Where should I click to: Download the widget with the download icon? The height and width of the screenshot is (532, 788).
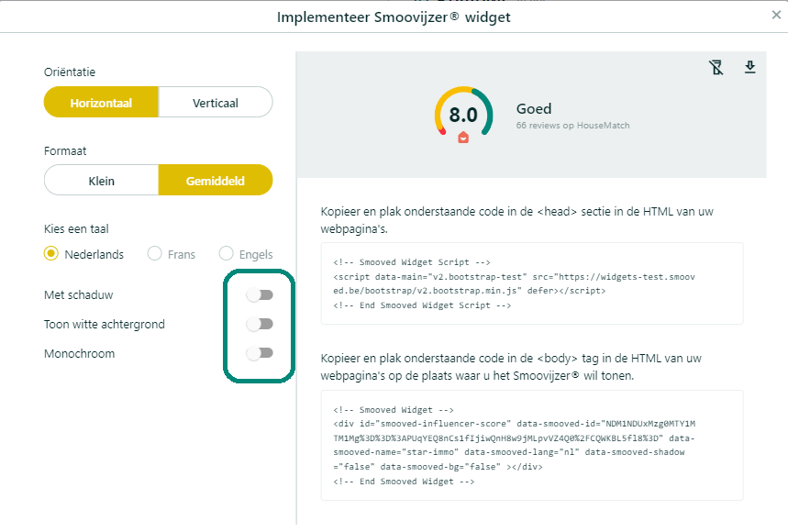coord(749,67)
